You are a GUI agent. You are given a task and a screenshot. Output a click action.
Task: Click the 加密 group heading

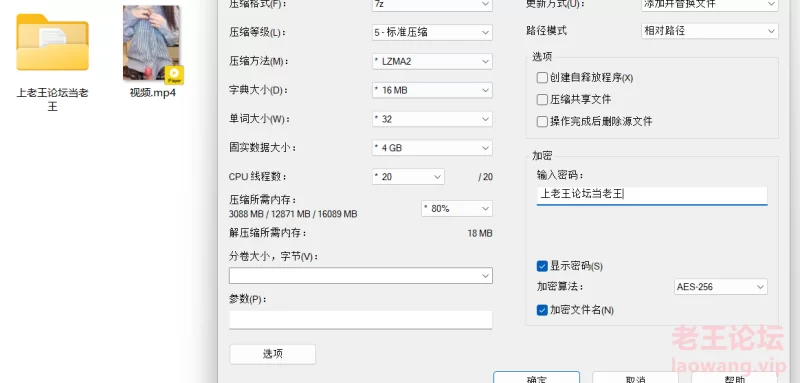(542, 156)
